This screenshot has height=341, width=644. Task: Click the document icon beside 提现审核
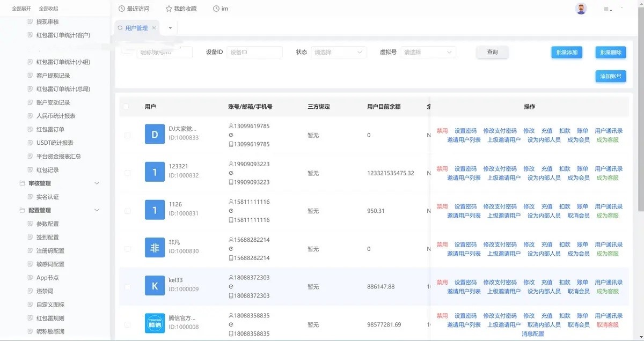[31, 22]
